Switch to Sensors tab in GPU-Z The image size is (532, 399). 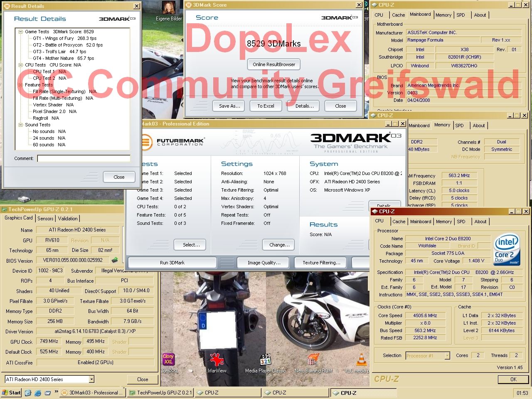click(x=45, y=219)
